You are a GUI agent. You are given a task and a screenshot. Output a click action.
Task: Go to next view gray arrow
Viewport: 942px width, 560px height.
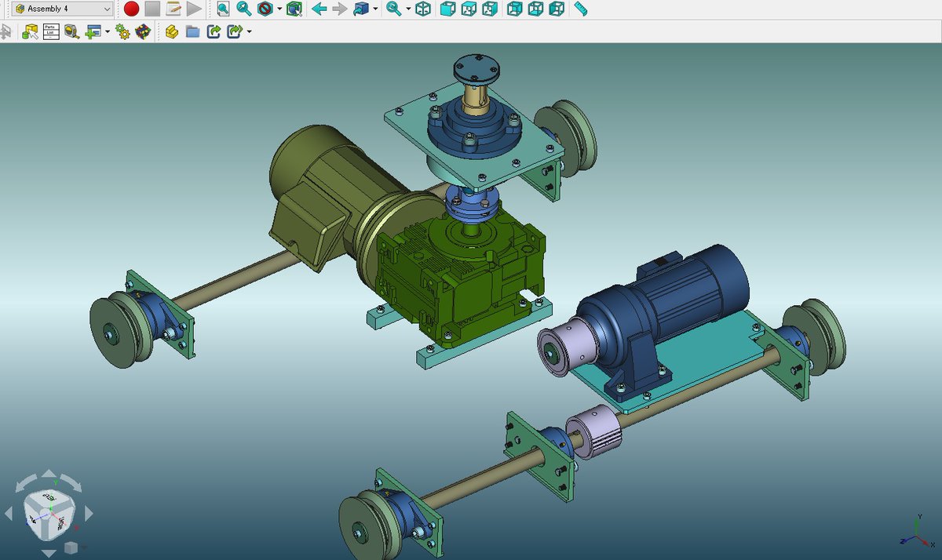340,9
